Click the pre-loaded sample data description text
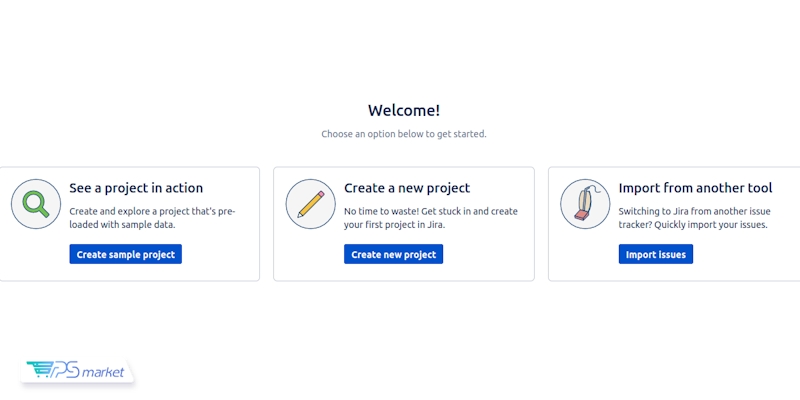Screen dimensions: 800x400 coord(152,218)
